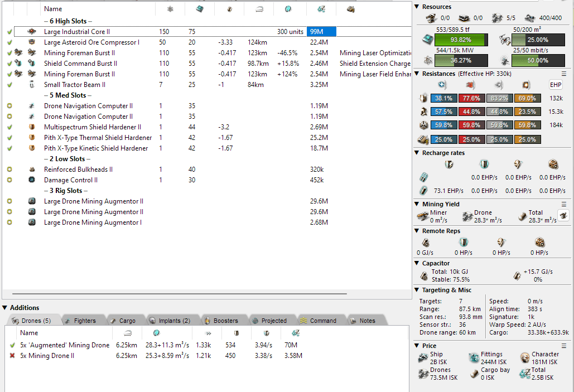Click the Large Industrial Core II module icon

[32, 32]
